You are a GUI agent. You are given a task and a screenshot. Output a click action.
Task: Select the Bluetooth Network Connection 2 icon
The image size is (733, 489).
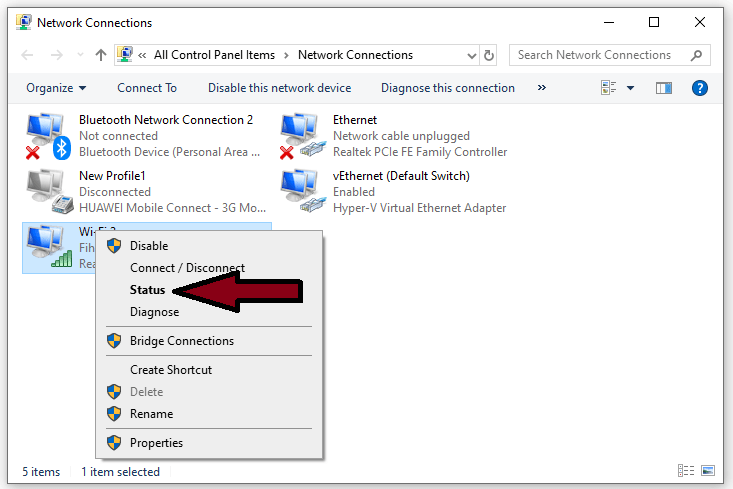[48, 136]
